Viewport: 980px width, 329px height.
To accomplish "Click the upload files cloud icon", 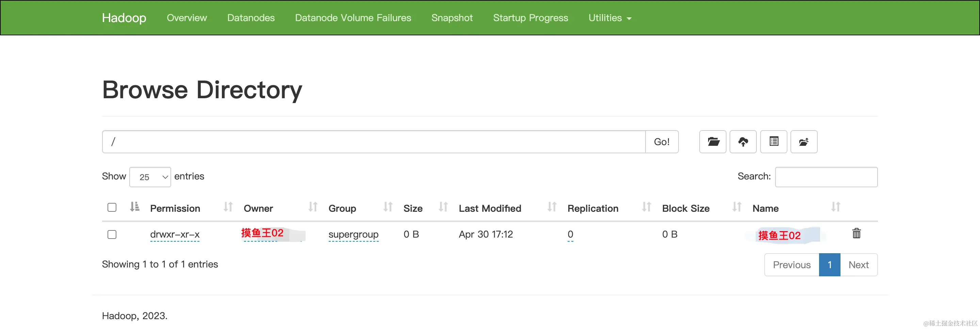I will (x=743, y=142).
